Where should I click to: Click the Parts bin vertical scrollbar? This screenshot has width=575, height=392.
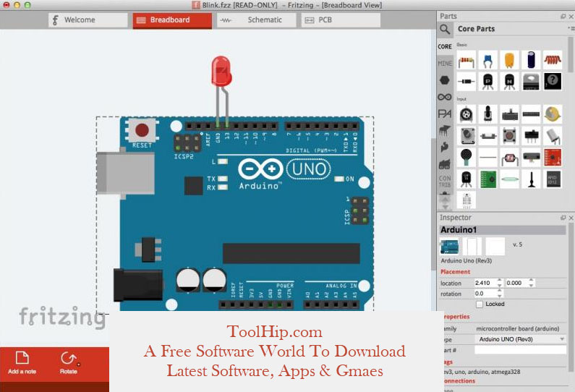tap(571, 55)
